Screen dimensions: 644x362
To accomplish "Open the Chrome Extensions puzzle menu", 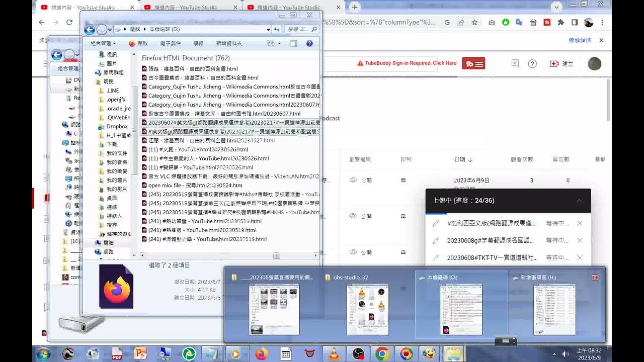I will [x=560, y=23].
